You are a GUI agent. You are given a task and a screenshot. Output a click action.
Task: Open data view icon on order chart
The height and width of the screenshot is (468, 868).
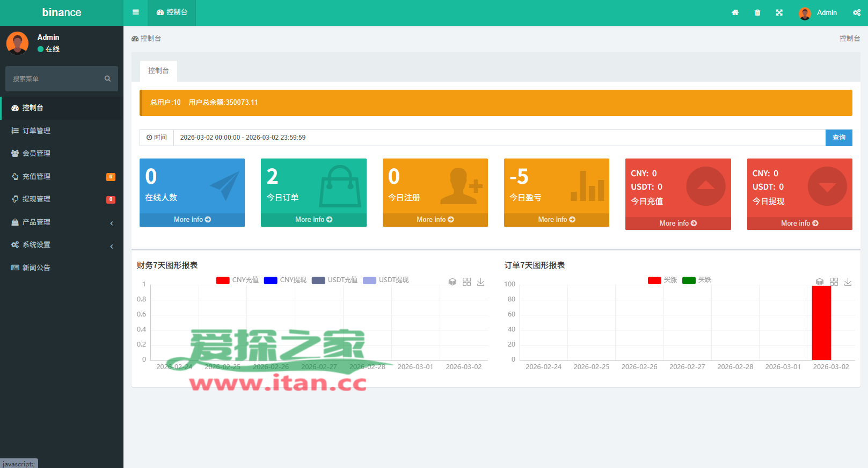click(819, 282)
